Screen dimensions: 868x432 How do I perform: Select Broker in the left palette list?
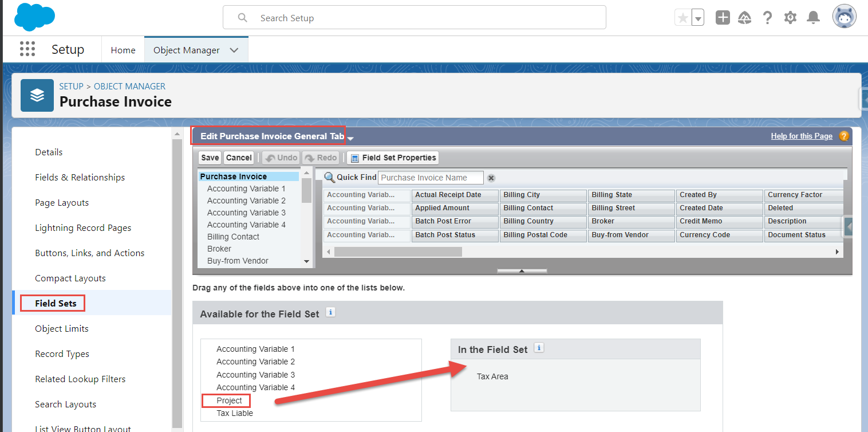[x=219, y=249]
